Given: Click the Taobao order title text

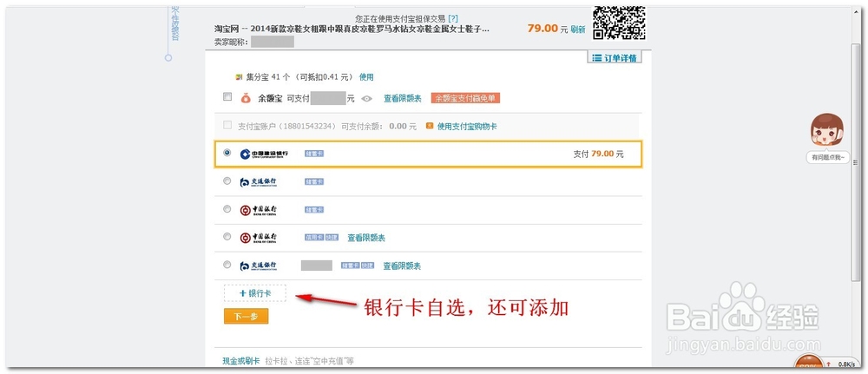Looking at the screenshot, I should point(352,29).
